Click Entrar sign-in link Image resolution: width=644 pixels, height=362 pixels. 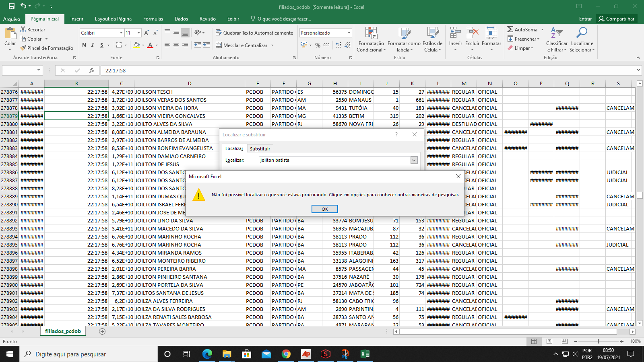[585, 19]
